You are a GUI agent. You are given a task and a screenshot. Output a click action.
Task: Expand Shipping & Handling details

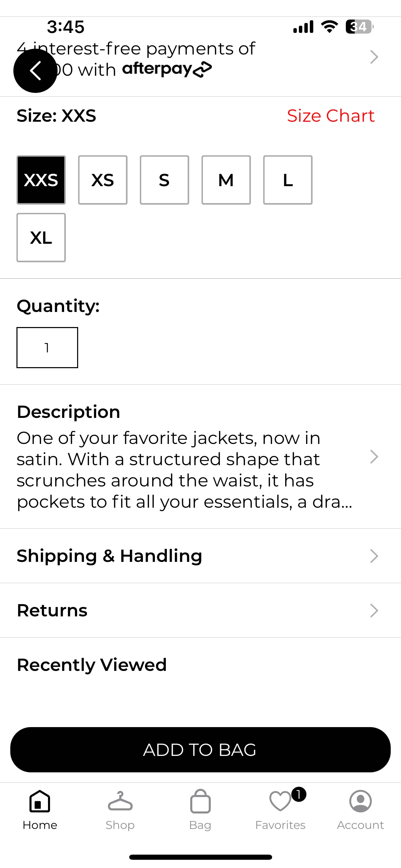click(200, 556)
